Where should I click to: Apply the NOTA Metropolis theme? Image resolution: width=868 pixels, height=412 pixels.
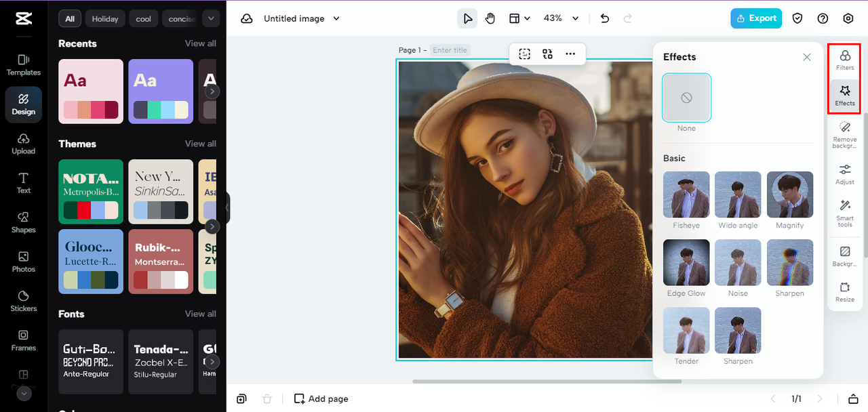(91, 192)
